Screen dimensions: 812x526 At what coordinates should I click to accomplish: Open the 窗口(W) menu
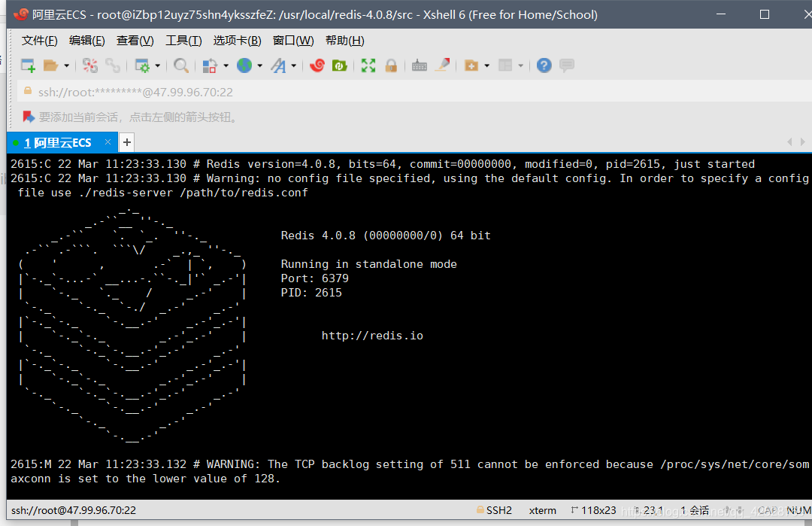click(x=294, y=41)
